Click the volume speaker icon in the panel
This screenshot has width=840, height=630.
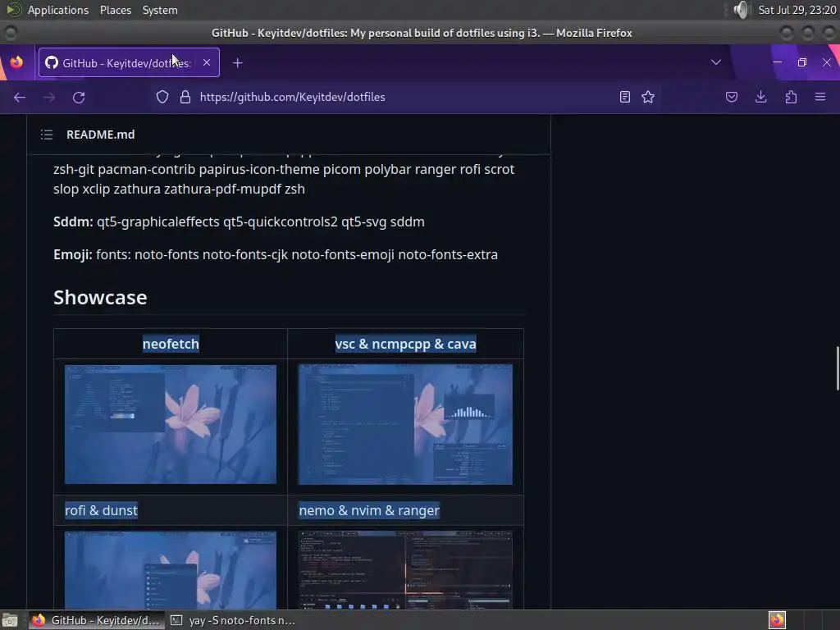coord(742,10)
